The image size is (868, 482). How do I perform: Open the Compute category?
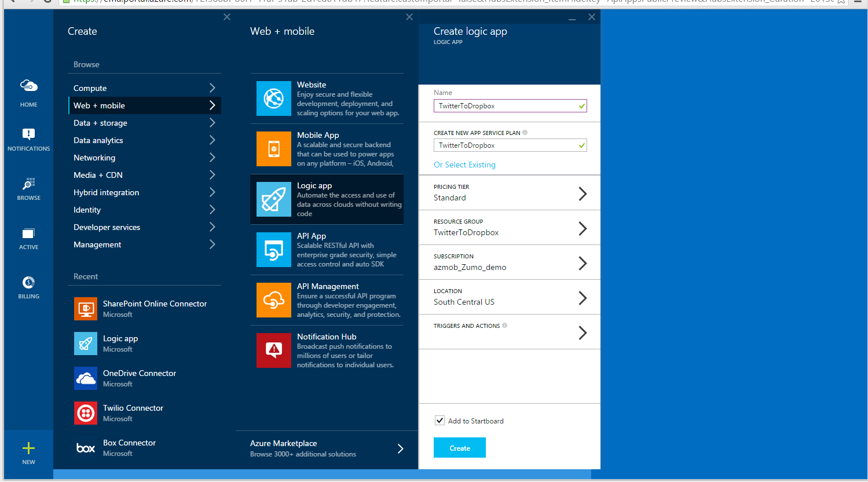click(144, 88)
